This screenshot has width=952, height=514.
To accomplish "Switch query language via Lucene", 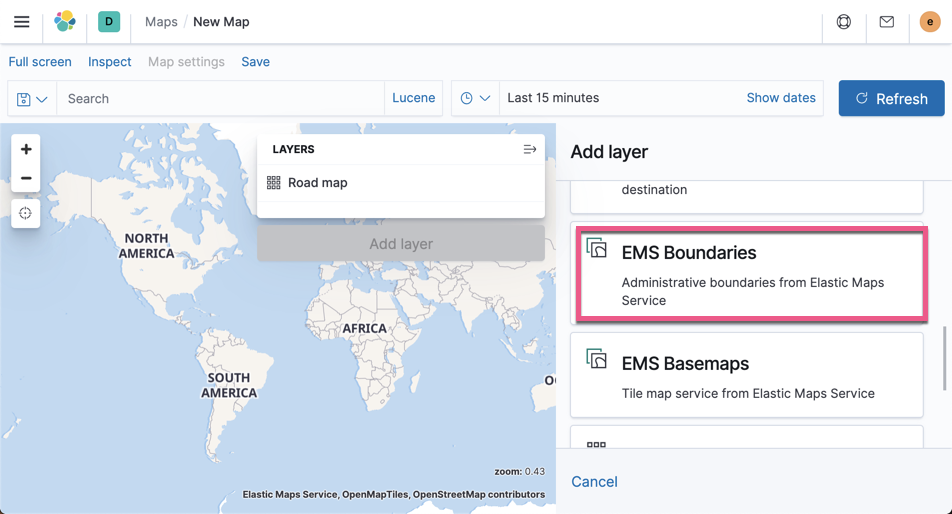I will click(x=413, y=98).
